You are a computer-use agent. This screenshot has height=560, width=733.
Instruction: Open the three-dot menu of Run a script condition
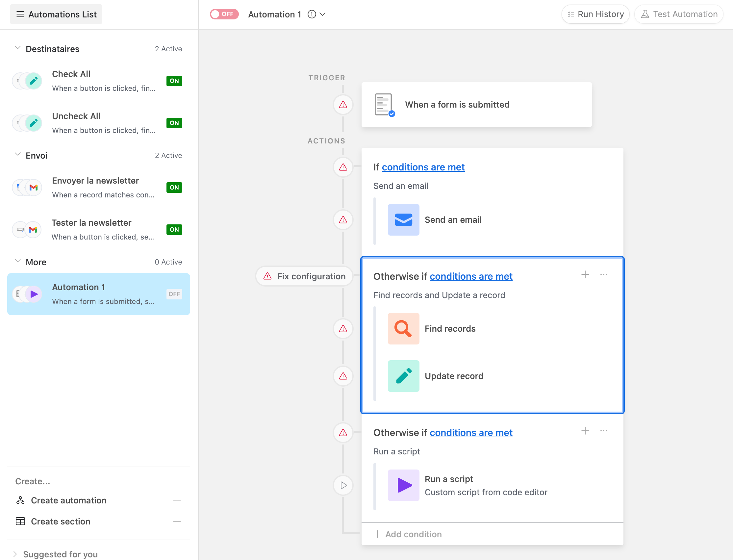click(603, 431)
